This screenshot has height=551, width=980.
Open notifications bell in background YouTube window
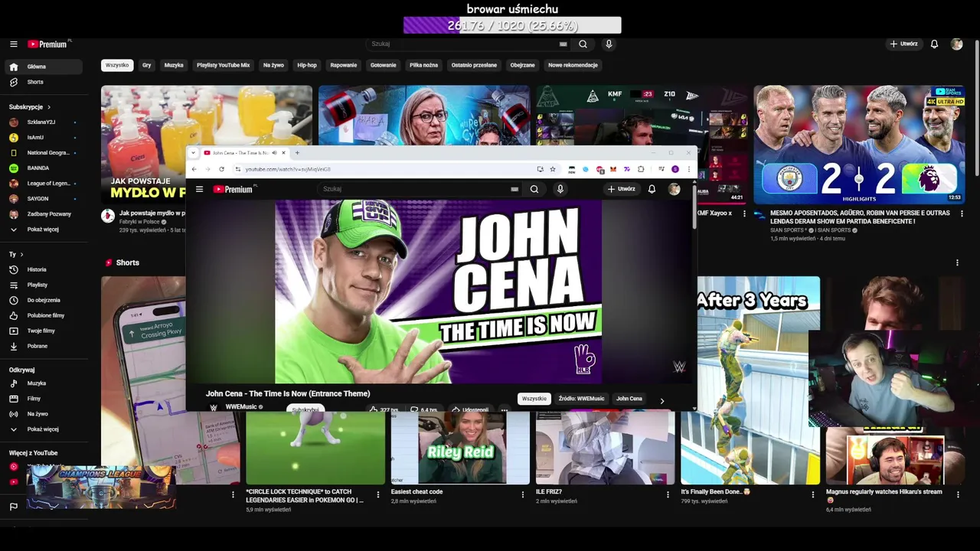pyautogui.click(x=934, y=44)
